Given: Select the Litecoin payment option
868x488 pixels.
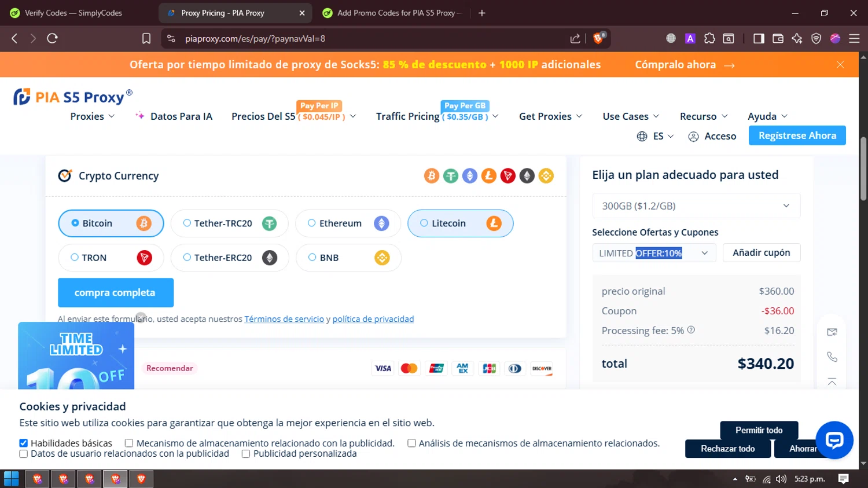Looking at the screenshot, I should [461, 223].
